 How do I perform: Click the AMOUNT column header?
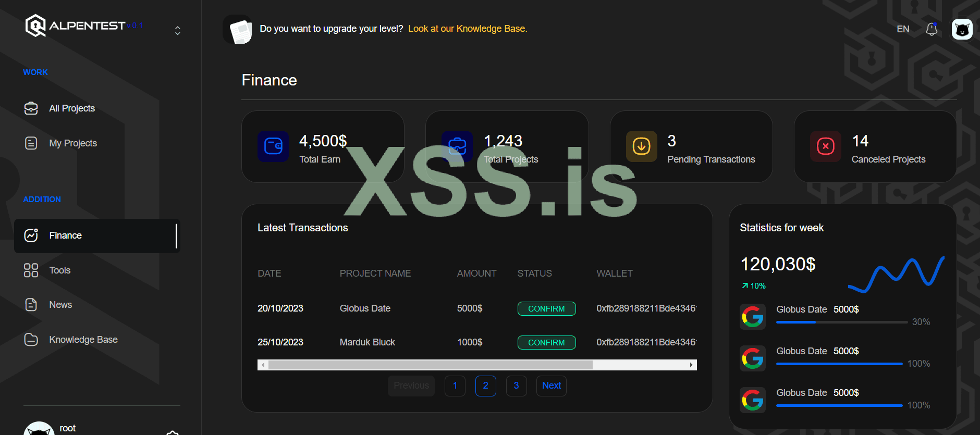click(x=477, y=274)
